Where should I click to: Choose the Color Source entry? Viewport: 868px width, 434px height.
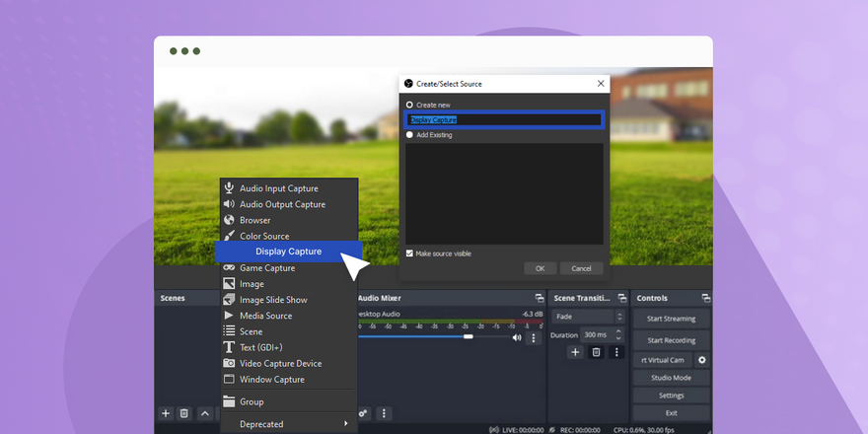tap(288, 236)
